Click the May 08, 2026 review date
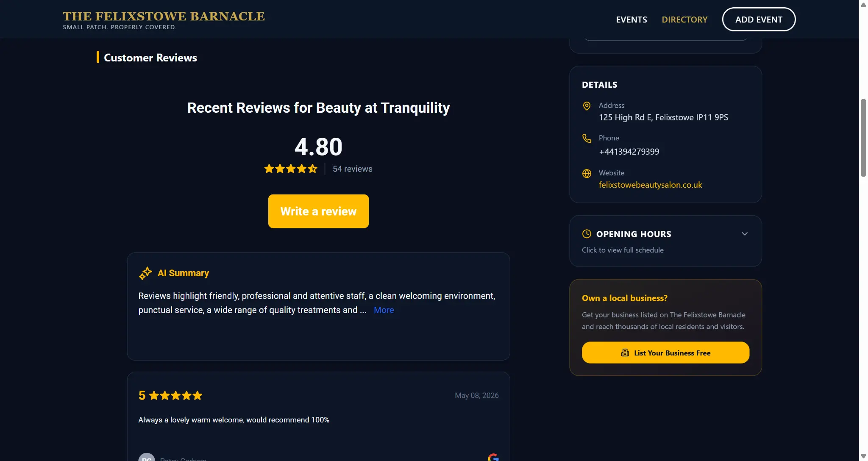This screenshot has height=461, width=868. [x=476, y=395]
